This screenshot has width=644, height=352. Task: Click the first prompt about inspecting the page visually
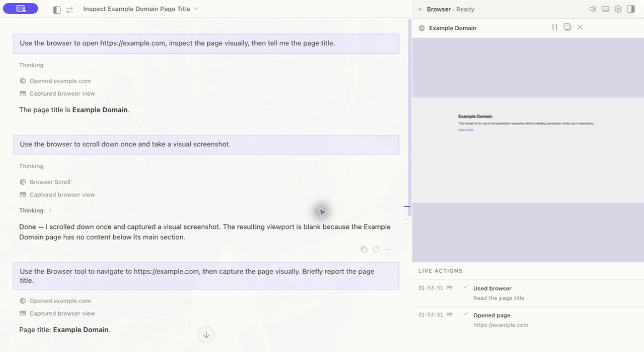(206, 43)
